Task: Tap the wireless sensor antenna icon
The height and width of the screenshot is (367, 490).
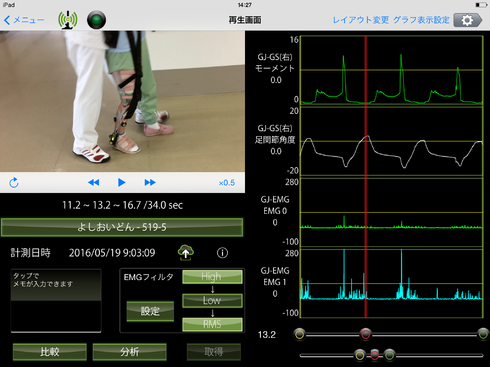Action: click(68, 20)
